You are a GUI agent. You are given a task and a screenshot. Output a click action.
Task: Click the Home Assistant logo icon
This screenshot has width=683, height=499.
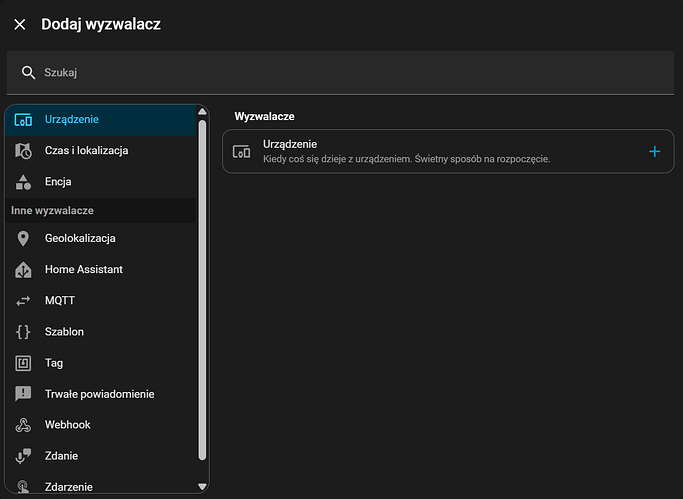point(24,269)
